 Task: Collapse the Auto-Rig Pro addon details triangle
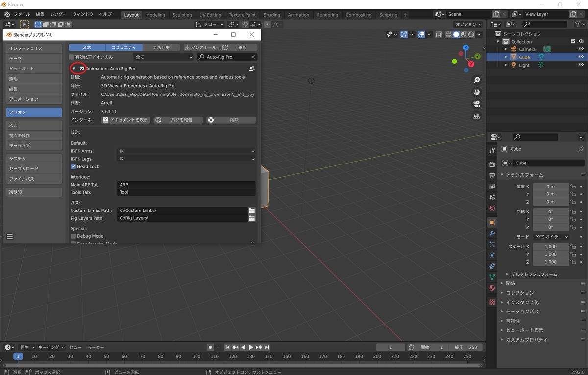[x=74, y=69]
